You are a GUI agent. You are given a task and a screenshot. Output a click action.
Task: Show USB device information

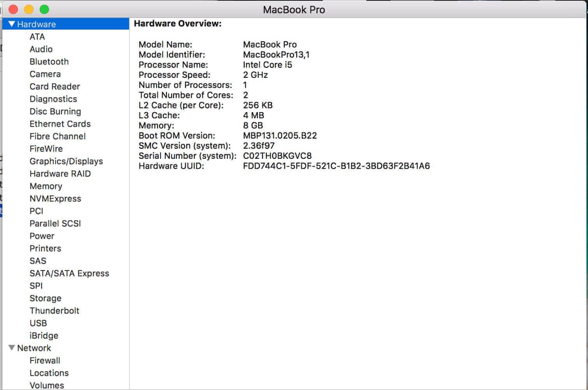pyautogui.click(x=38, y=323)
